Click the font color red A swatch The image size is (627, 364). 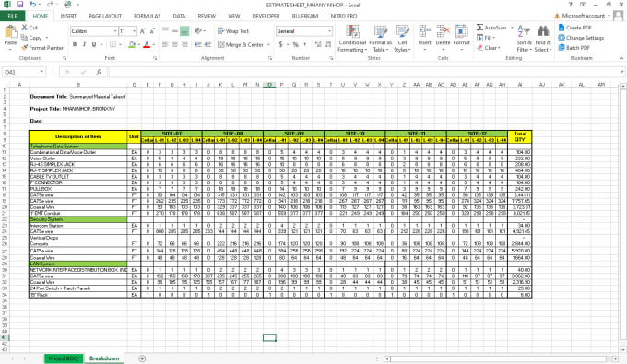coord(147,44)
